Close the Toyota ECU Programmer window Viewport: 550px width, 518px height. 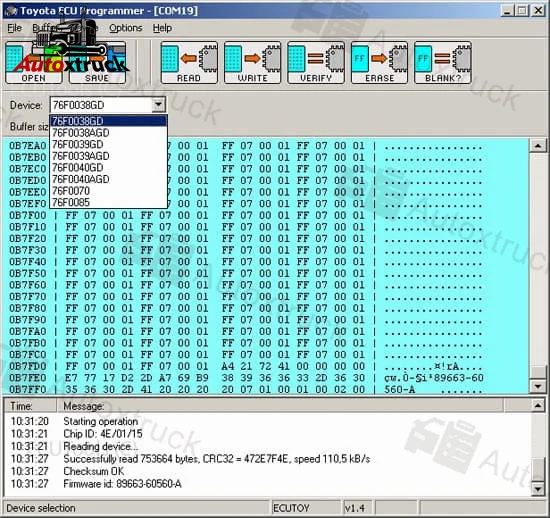[x=538, y=11]
